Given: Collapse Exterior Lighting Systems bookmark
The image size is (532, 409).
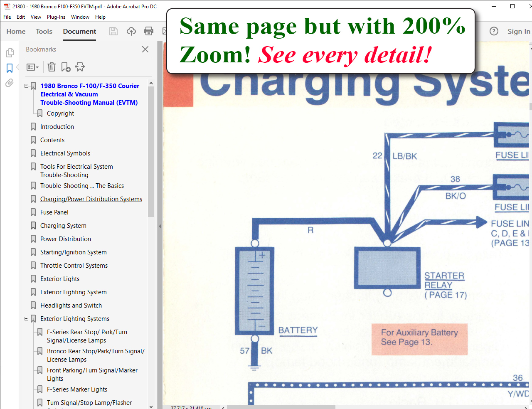Looking at the screenshot, I should (x=27, y=319).
